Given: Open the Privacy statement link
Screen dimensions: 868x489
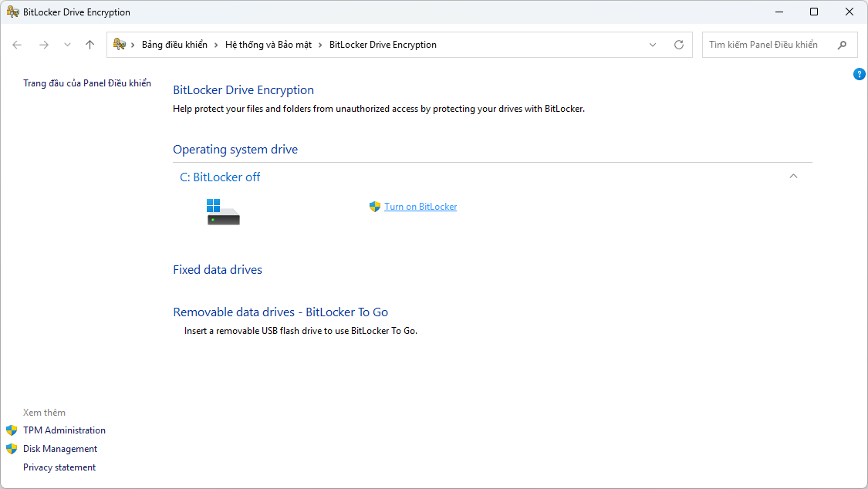Looking at the screenshot, I should (x=59, y=467).
